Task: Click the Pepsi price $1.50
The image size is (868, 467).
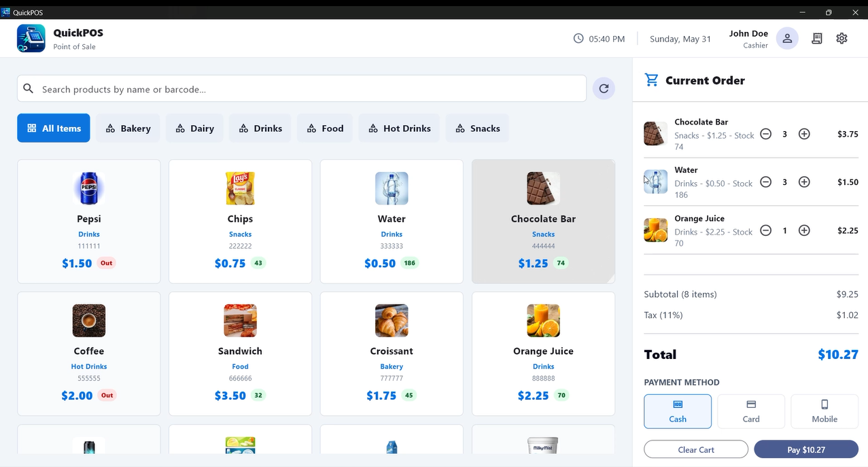Action: tap(77, 263)
